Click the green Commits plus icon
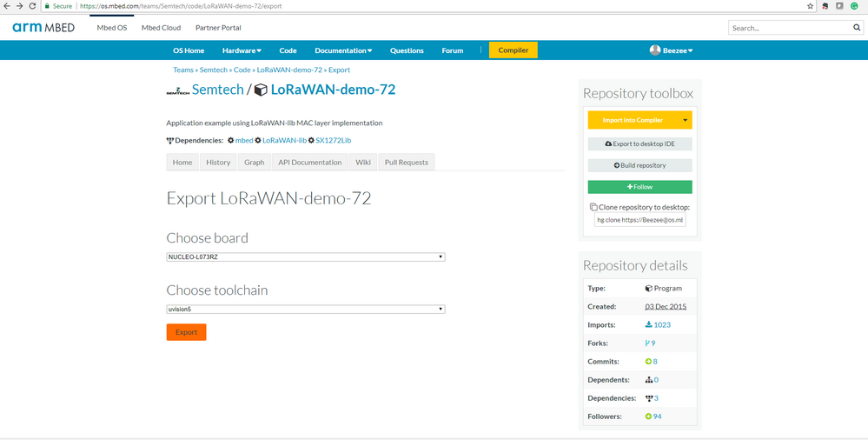Screen dimensions: 868x440 pos(648,362)
